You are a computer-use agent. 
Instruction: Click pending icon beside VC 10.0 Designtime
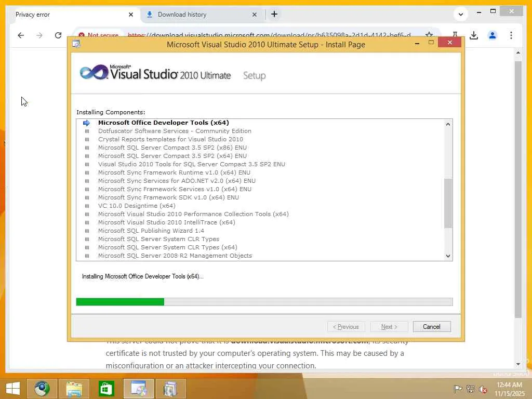point(87,206)
